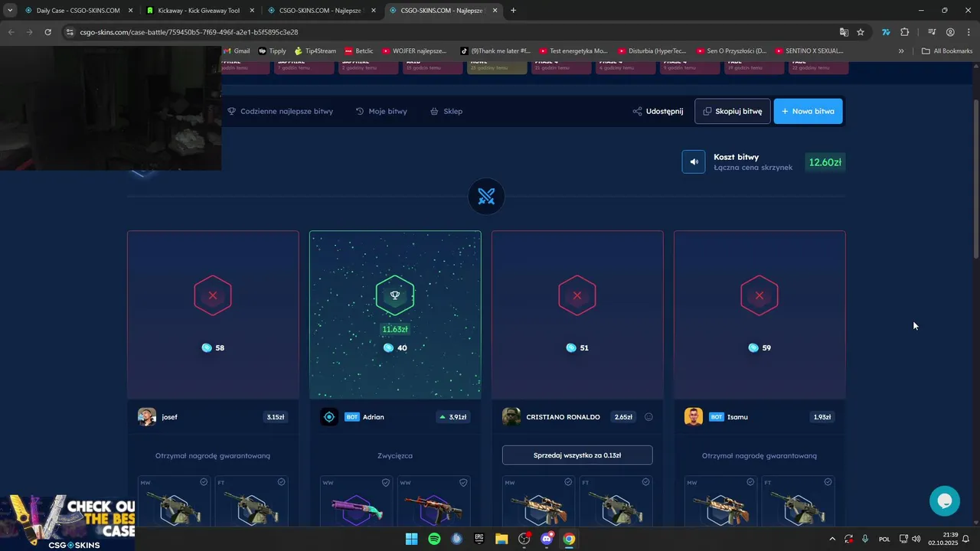Show hidden system tray icons
The image size is (980, 551).
(x=832, y=539)
